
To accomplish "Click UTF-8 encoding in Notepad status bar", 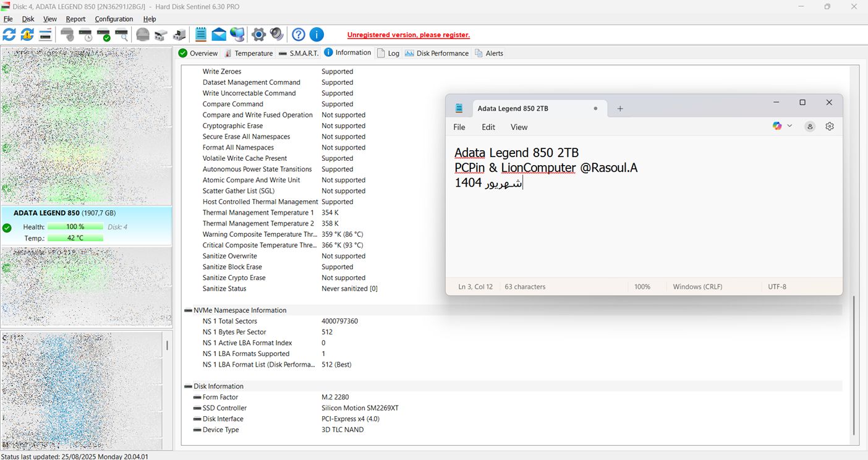I will 777,287.
